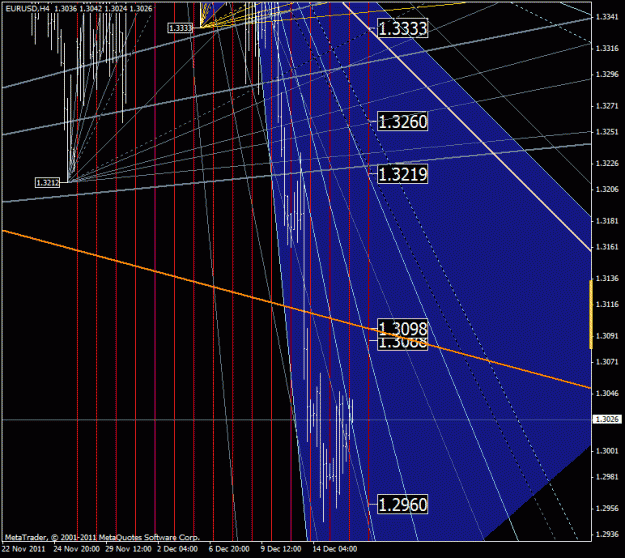625x558 pixels.
Task: Click the 1.3181 price scale value
Action: 607,221
